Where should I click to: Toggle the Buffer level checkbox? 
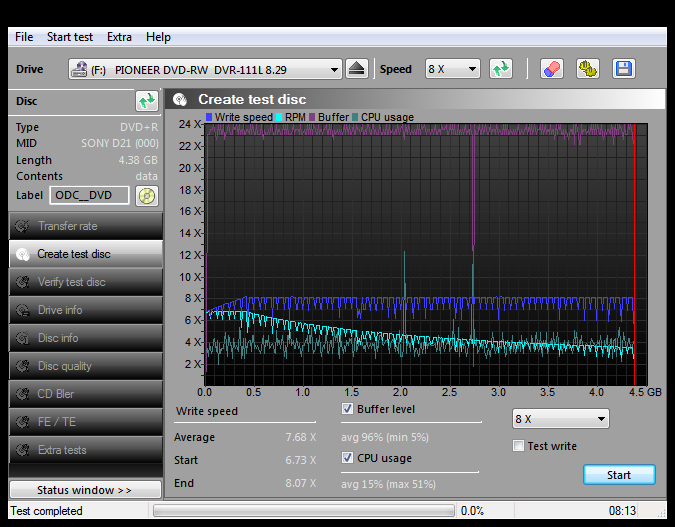[347, 409]
